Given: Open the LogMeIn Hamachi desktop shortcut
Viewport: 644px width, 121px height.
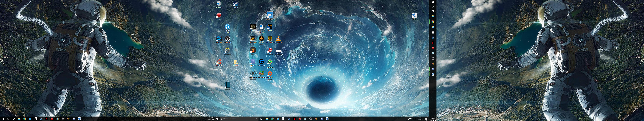Looking at the screenshot, I should [x=227, y=28].
